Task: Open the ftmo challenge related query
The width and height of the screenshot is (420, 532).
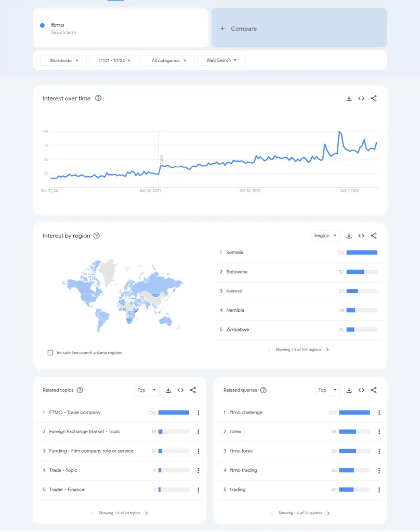Action: coord(246,413)
